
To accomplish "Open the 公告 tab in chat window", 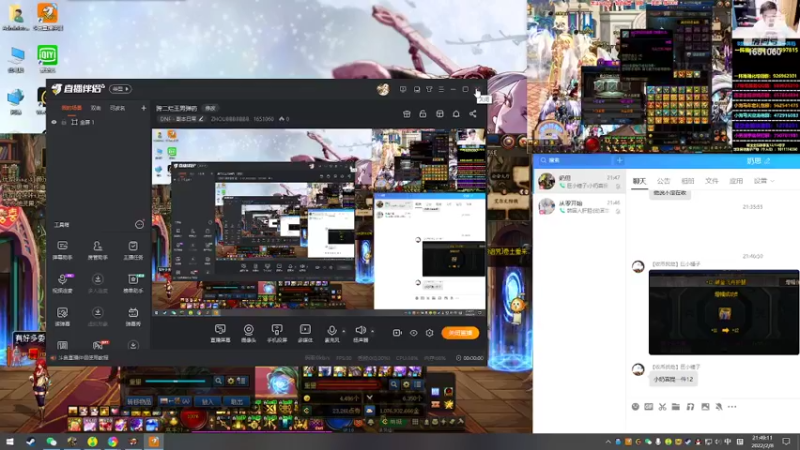I will [x=663, y=181].
